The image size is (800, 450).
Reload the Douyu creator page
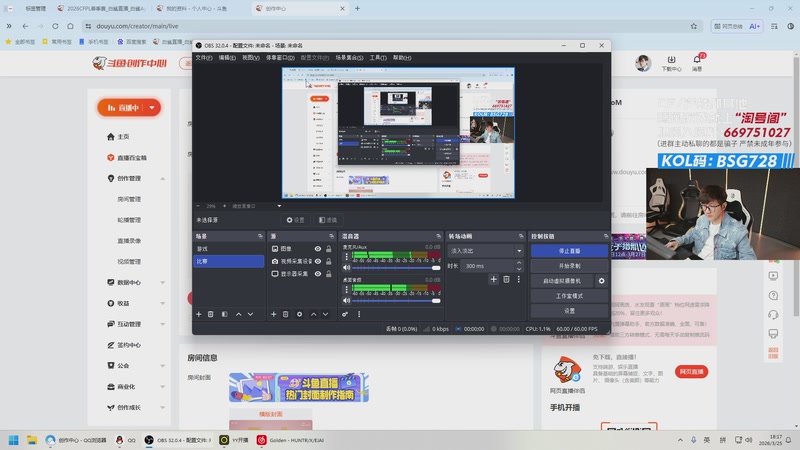55,26
